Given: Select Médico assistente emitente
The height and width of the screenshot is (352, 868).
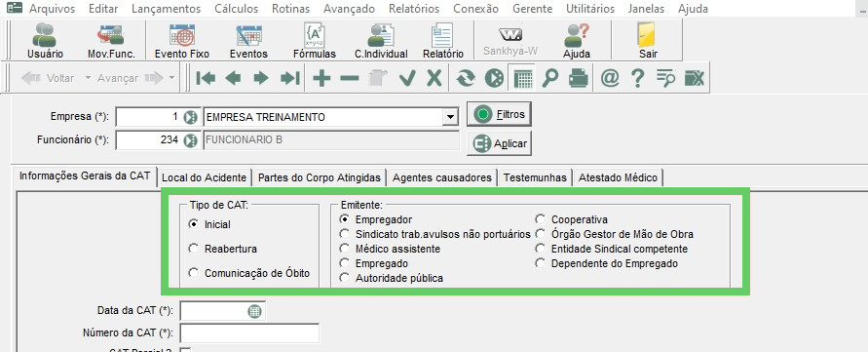Looking at the screenshot, I should pos(390,249).
